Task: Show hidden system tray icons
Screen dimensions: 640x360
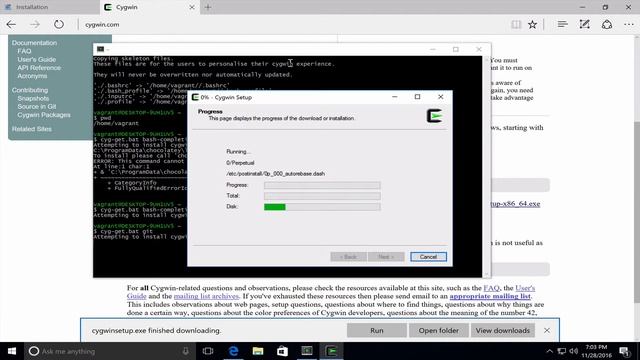Action: tap(549, 351)
